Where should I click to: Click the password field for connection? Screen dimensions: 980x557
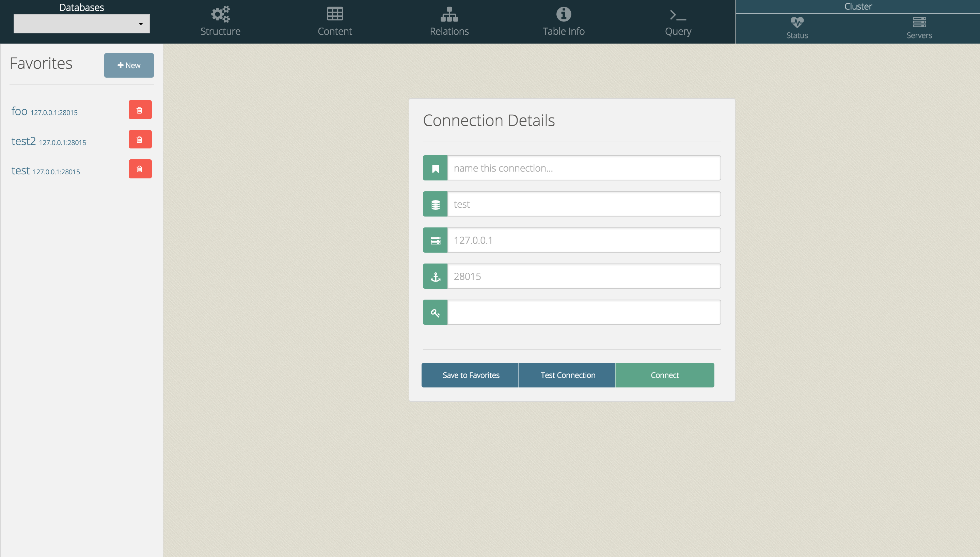(584, 312)
